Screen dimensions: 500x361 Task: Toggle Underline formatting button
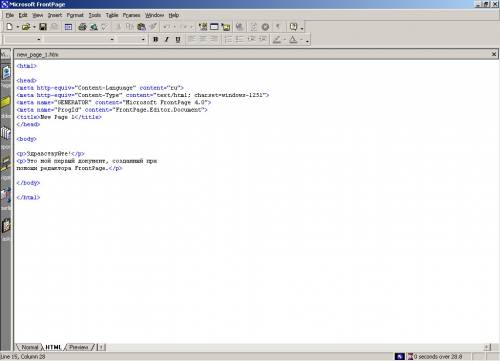pos(178,39)
